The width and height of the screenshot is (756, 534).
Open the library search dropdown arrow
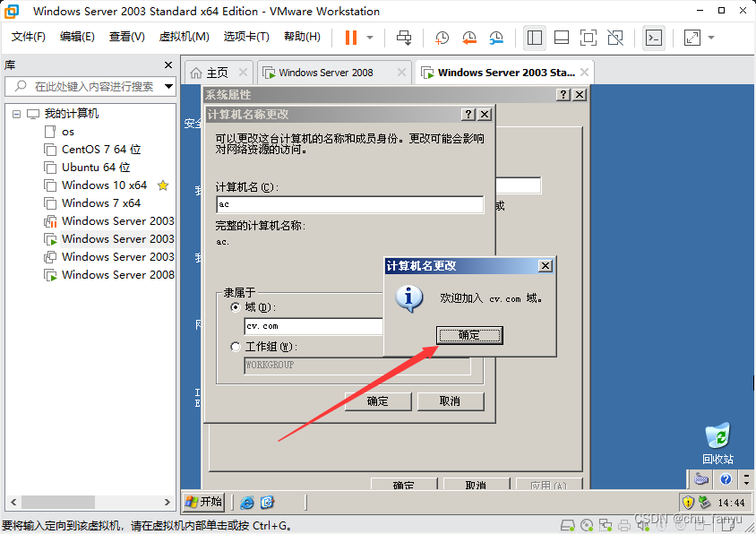168,87
